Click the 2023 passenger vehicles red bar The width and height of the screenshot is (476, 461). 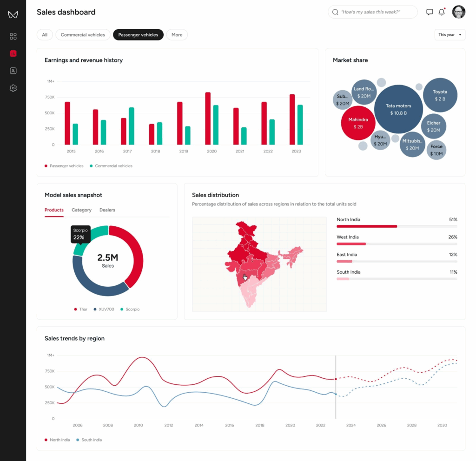click(x=292, y=119)
